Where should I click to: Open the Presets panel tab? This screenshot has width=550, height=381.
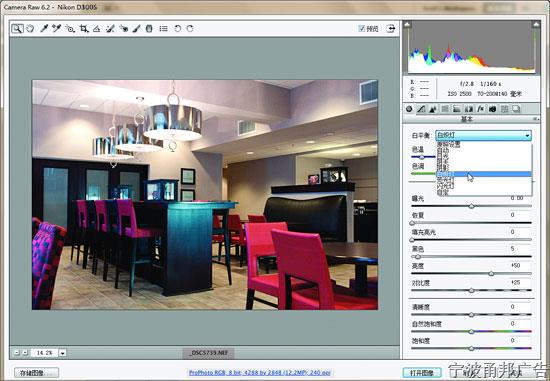pos(504,109)
